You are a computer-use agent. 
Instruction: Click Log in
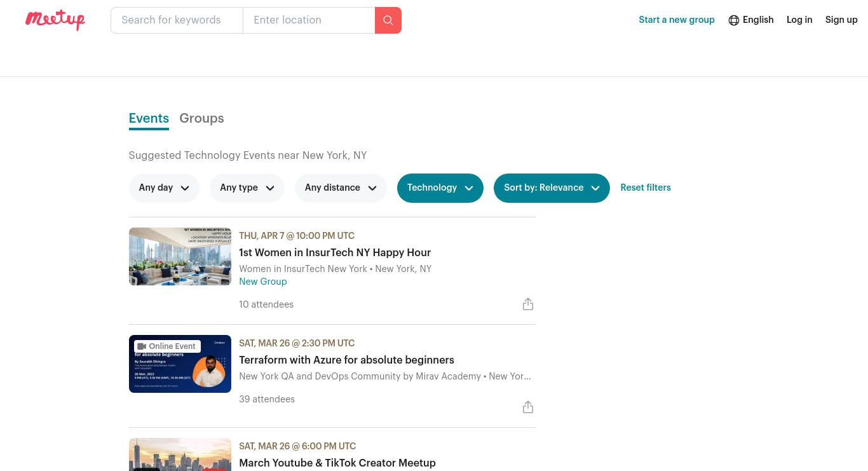click(x=799, y=20)
